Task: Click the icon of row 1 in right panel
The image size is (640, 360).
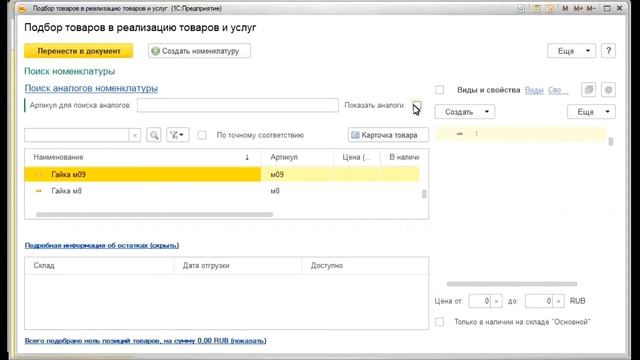Action: point(460,134)
